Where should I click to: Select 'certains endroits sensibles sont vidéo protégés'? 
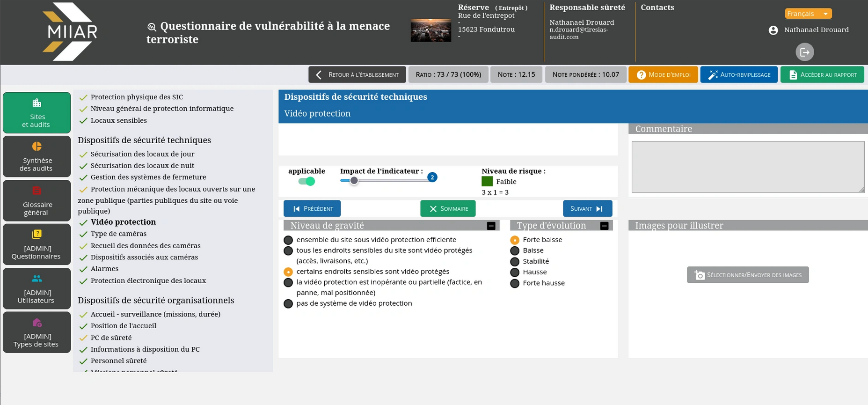coord(288,272)
